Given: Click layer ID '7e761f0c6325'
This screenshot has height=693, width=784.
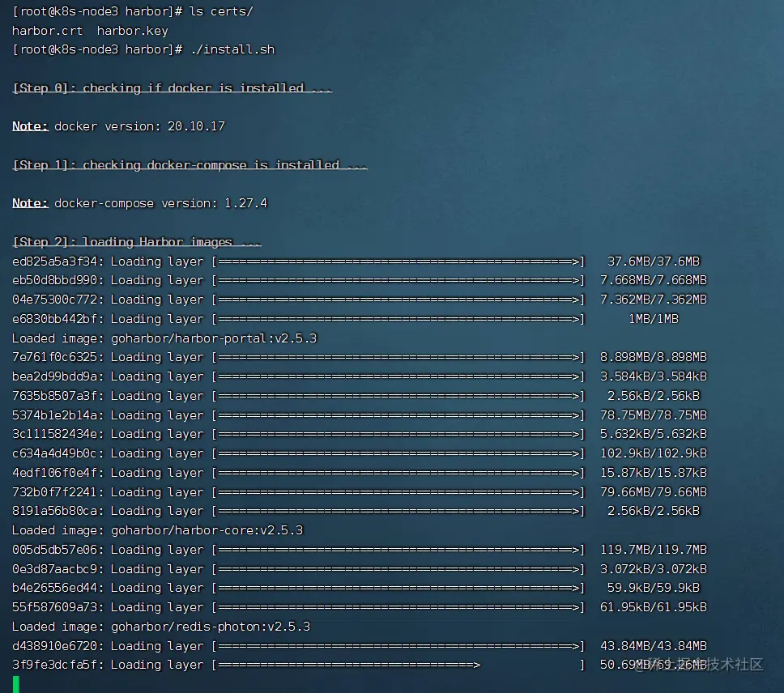Looking at the screenshot, I should coord(54,357).
